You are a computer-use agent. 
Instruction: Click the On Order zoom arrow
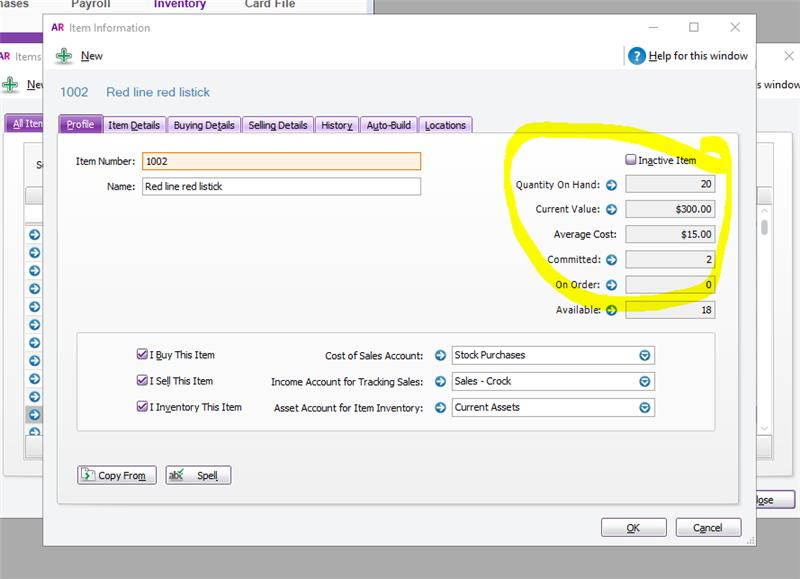pos(611,285)
